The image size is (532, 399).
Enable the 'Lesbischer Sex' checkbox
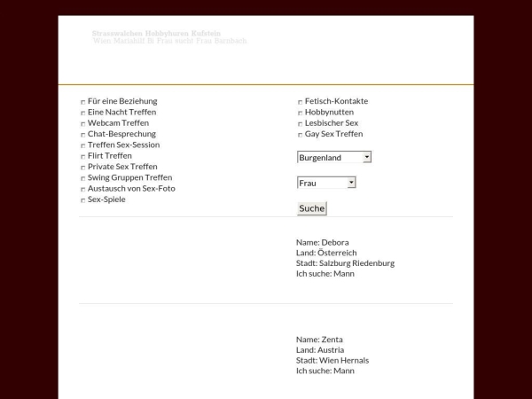pos(300,124)
